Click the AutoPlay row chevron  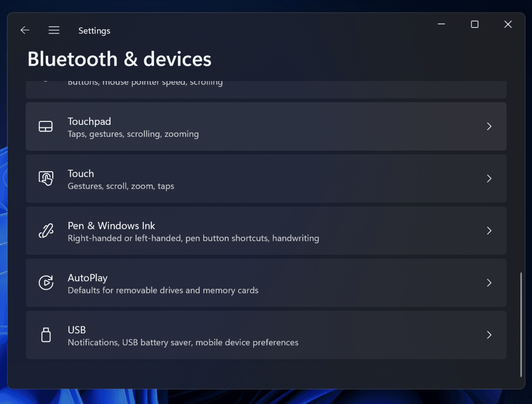point(489,283)
